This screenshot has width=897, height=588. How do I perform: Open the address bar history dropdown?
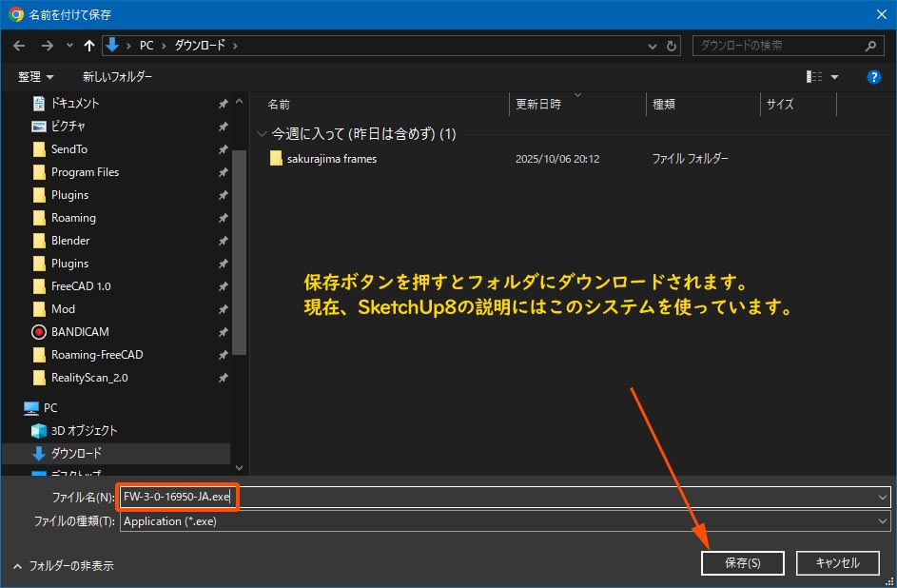[652, 45]
